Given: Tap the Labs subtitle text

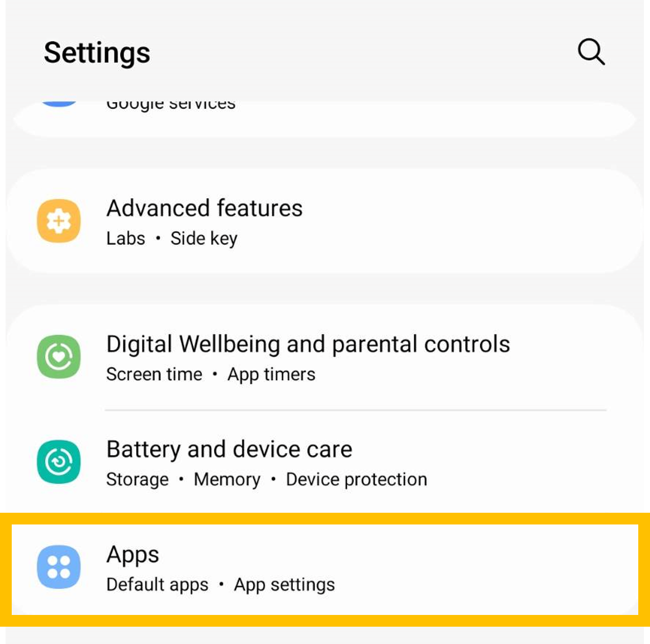Looking at the screenshot, I should pyautogui.click(x=126, y=238).
